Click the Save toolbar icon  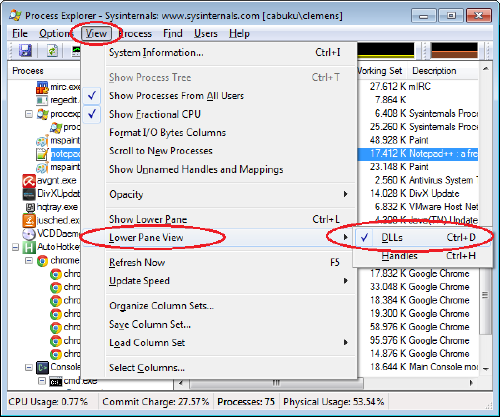[25, 51]
